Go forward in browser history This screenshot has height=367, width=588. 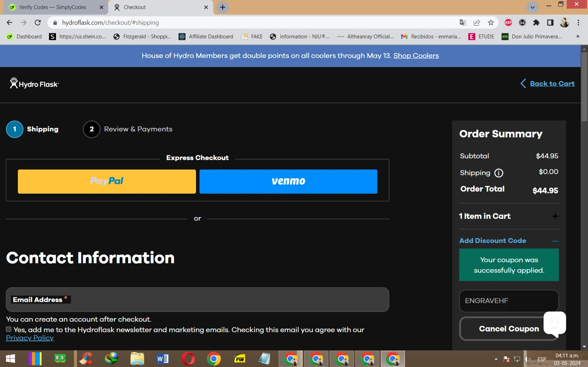[x=24, y=23]
